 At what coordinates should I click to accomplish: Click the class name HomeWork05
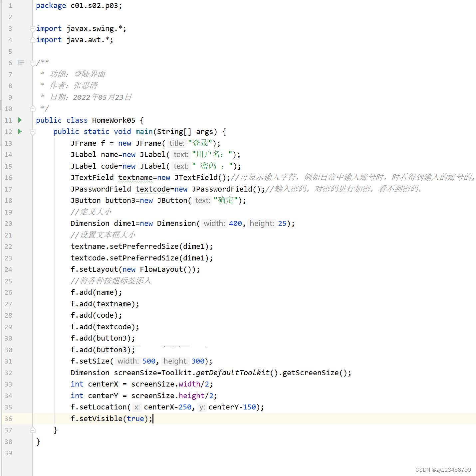coord(114,120)
